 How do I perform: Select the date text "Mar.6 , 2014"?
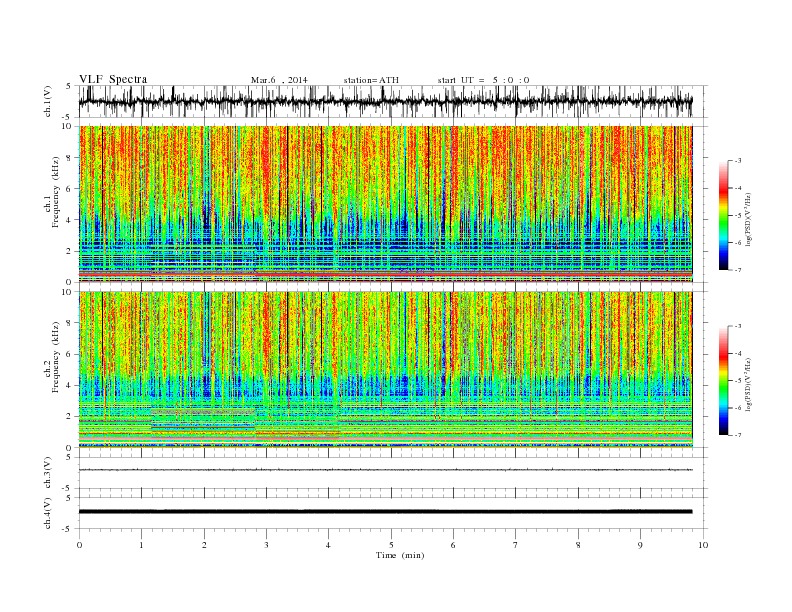tap(279, 80)
